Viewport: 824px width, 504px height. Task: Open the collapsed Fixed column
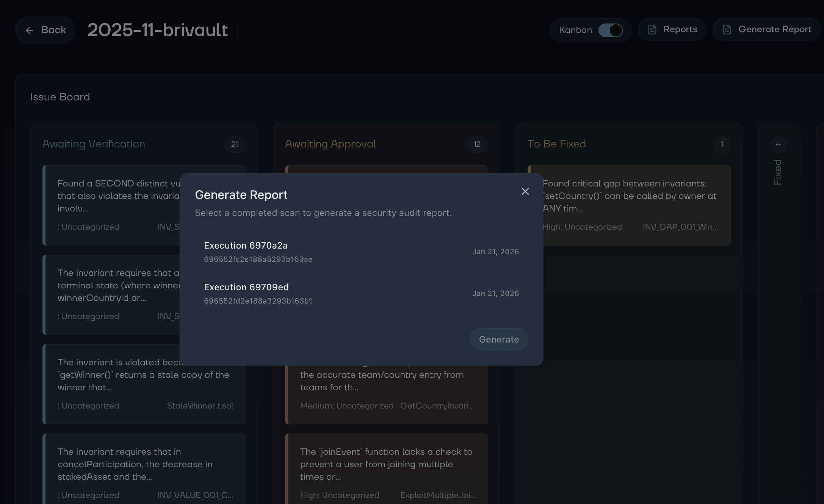point(778,171)
